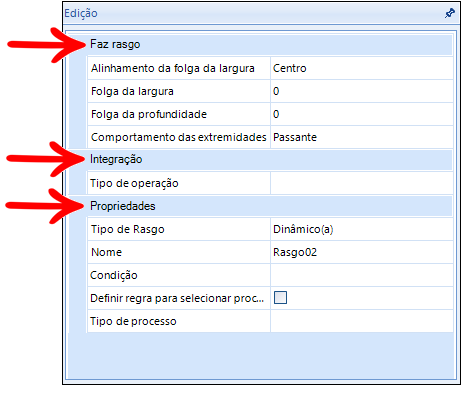
Task: Click the empty 'Condição' value field
Action: (x=362, y=275)
